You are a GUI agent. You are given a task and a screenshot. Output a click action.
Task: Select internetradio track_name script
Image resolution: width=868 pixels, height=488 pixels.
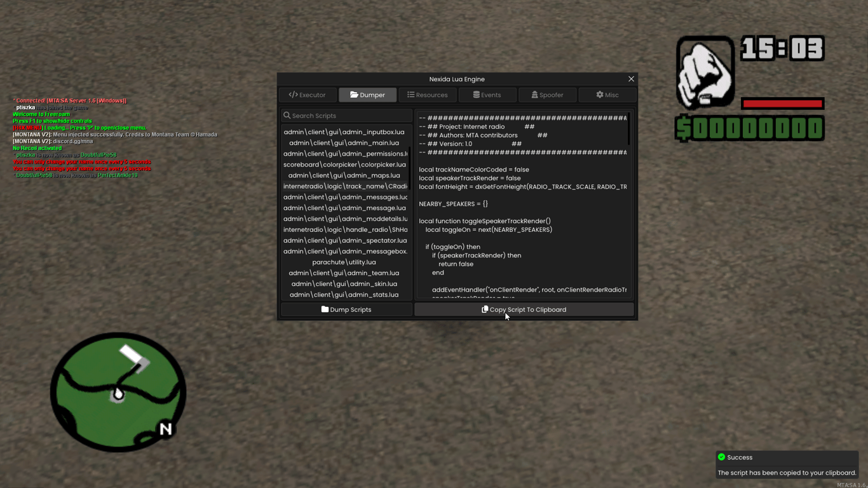coord(344,186)
